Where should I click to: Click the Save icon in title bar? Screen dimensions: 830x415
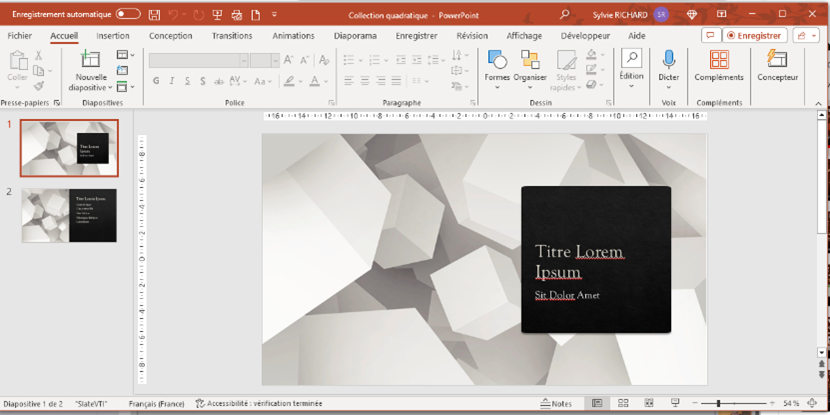(154, 15)
